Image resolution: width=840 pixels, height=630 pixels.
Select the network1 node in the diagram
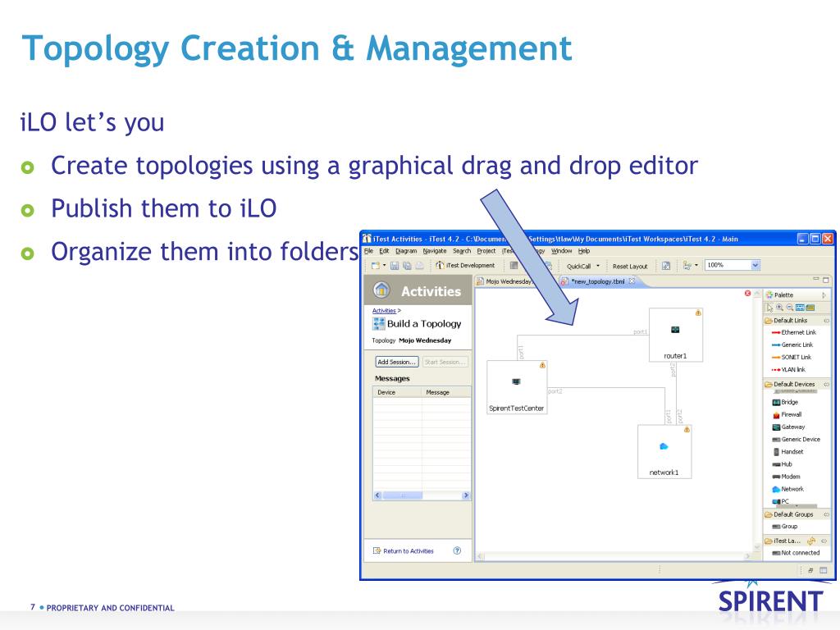[x=664, y=451]
